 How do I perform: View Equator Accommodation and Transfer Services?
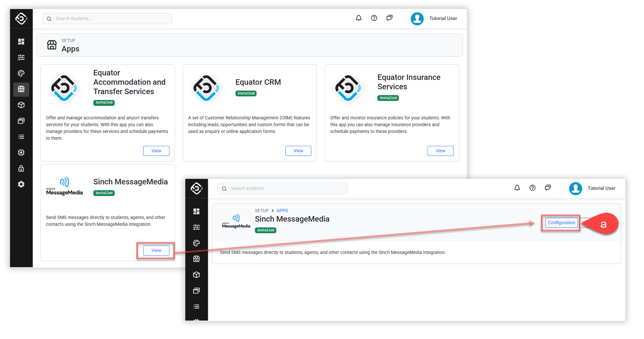point(156,151)
